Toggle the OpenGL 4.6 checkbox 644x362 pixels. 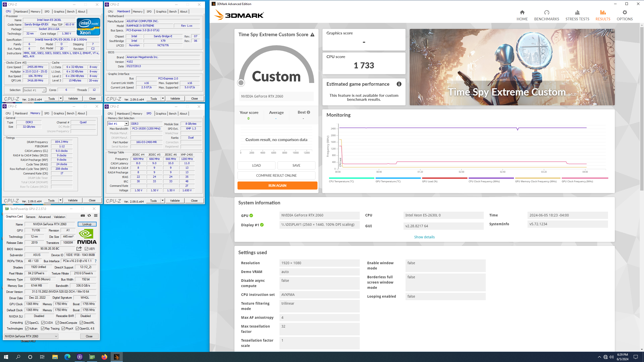point(77,329)
